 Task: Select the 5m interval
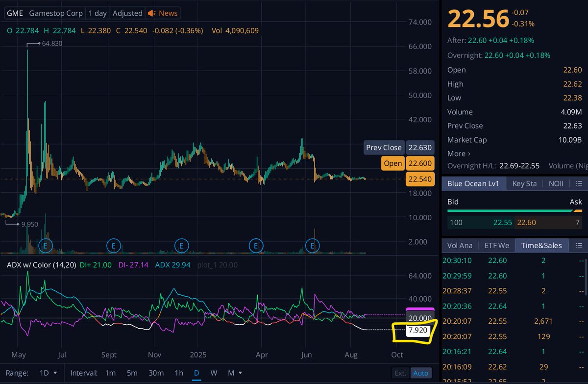tap(132, 373)
